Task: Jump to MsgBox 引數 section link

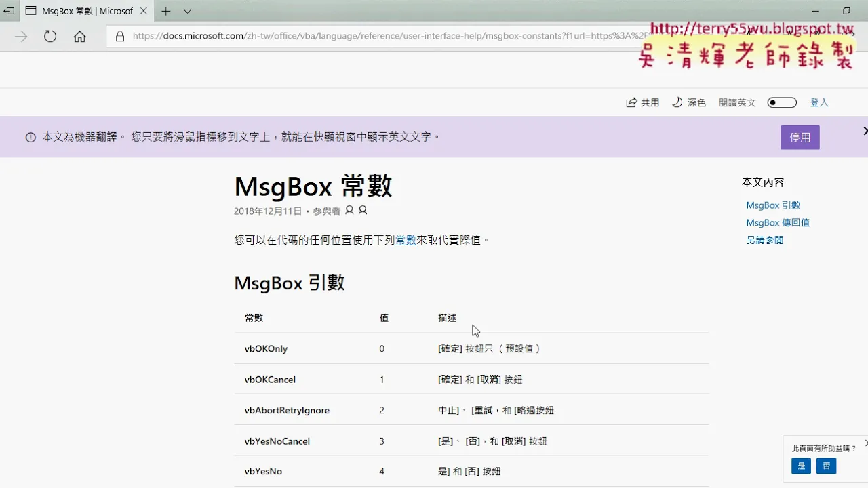Action: [x=773, y=205]
